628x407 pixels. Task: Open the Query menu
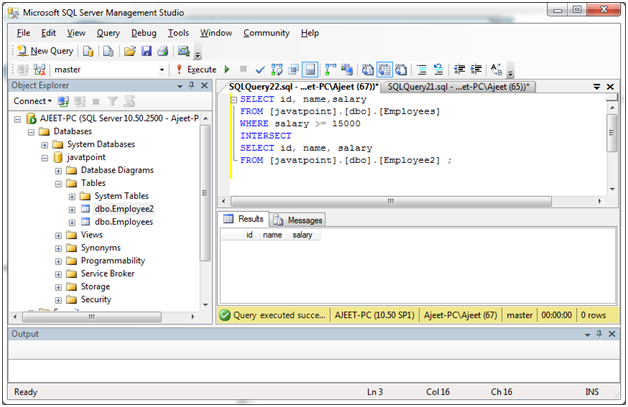click(108, 33)
